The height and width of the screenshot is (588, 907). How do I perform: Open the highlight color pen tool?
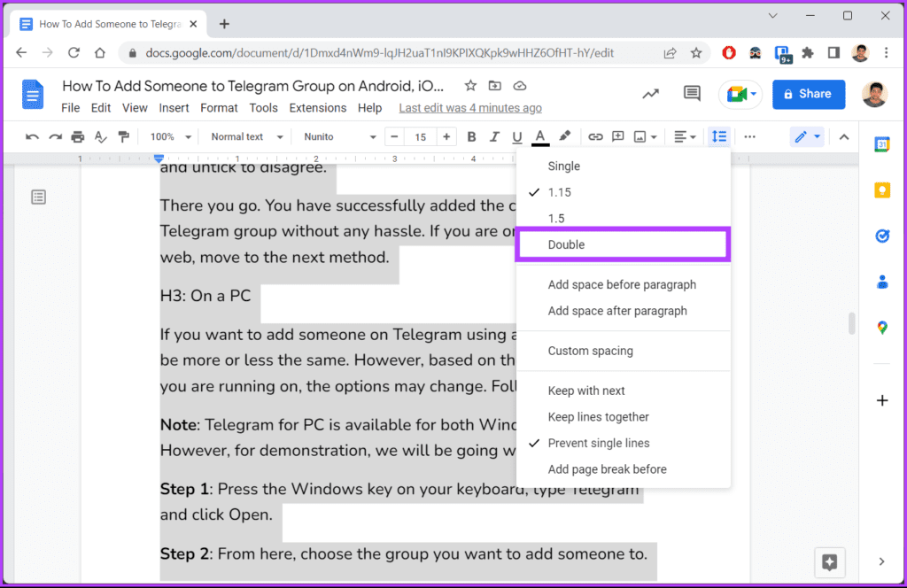564,137
